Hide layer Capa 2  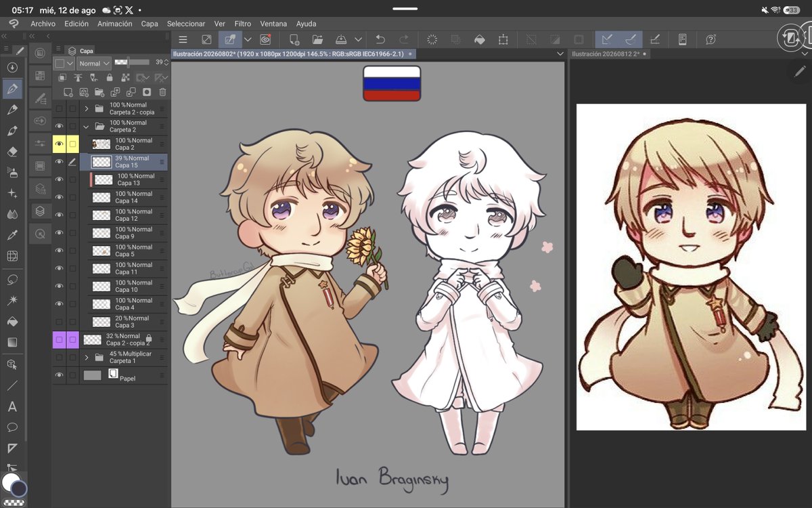pyautogui.click(x=59, y=144)
